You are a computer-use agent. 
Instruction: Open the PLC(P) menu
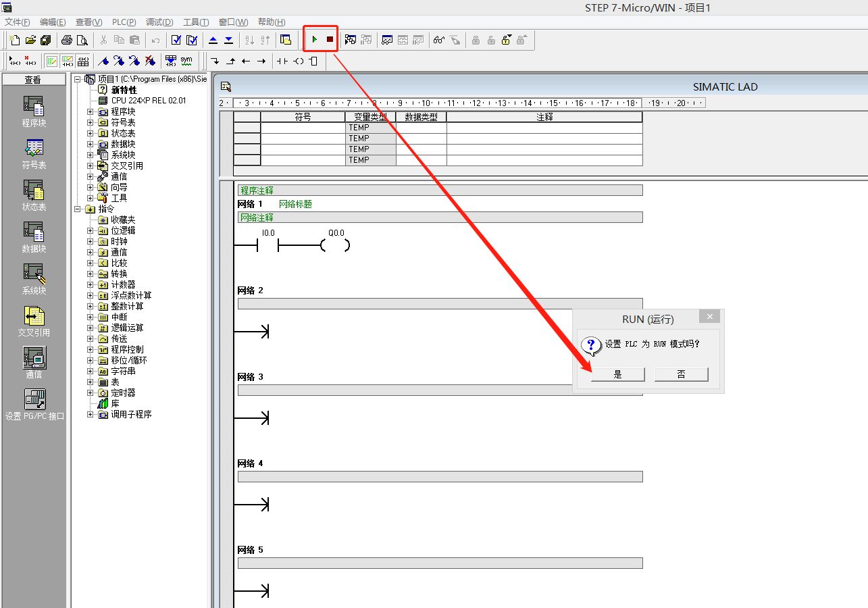click(x=124, y=22)
